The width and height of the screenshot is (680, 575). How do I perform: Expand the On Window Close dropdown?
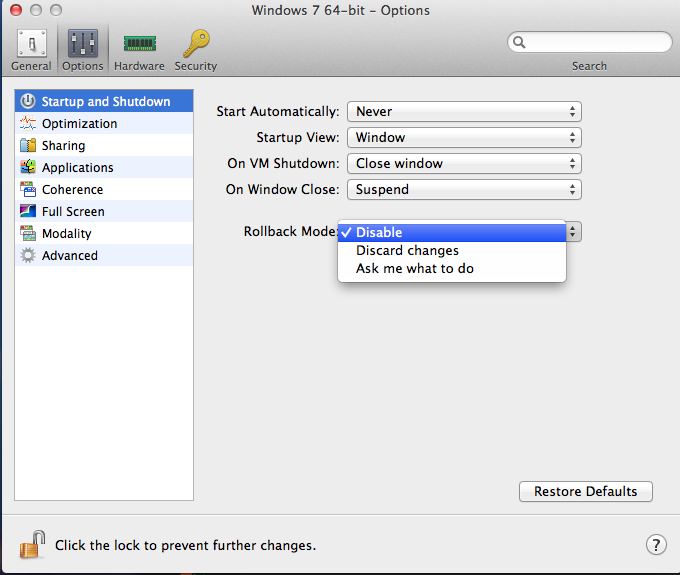pos(464,189)
